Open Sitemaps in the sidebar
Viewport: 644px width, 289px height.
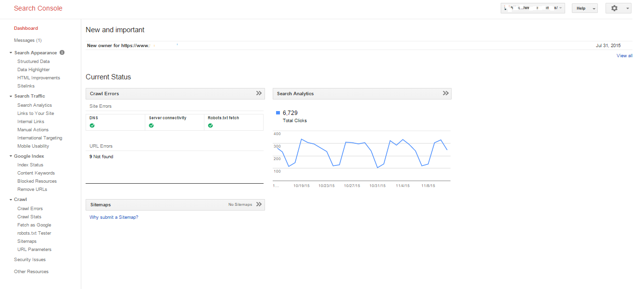click(x=27, y=241)
